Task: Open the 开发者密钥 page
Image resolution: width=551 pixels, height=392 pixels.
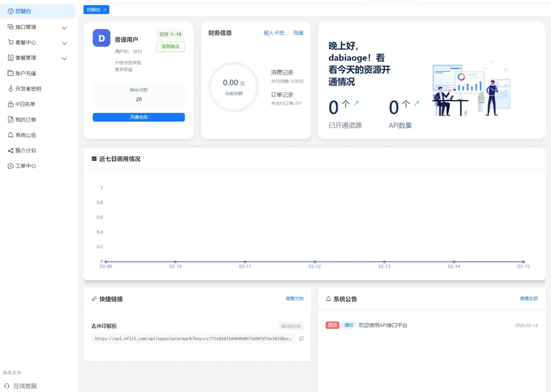Action: [28, 89]
